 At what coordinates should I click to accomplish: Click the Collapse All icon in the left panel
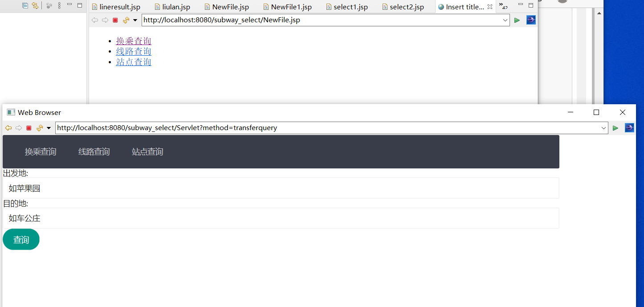point(25,6)
